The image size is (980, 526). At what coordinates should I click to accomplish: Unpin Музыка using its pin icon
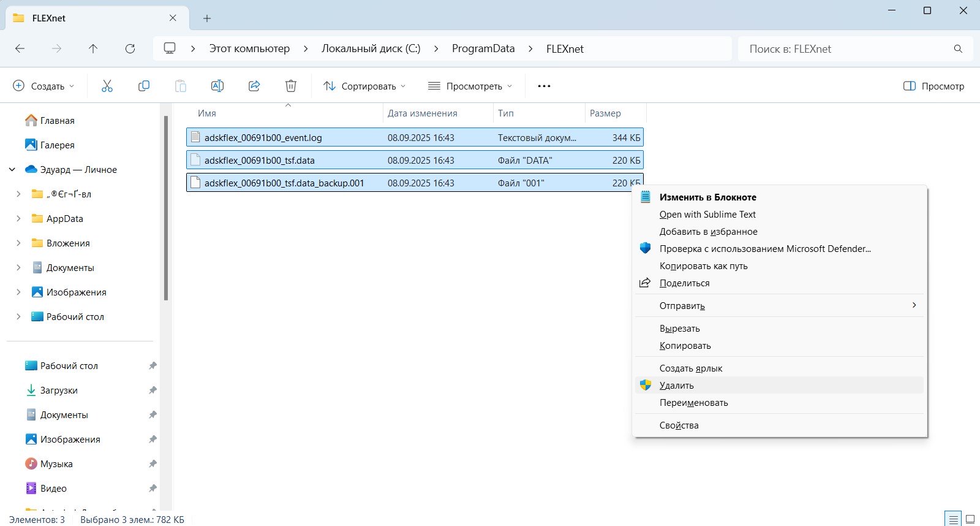tap(153, 464)
